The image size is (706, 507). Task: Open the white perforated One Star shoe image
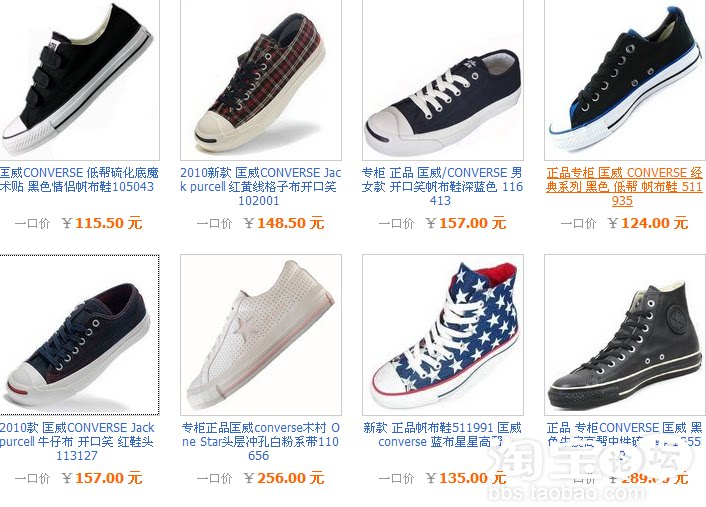pyautogui.click(x=261, y=335)
